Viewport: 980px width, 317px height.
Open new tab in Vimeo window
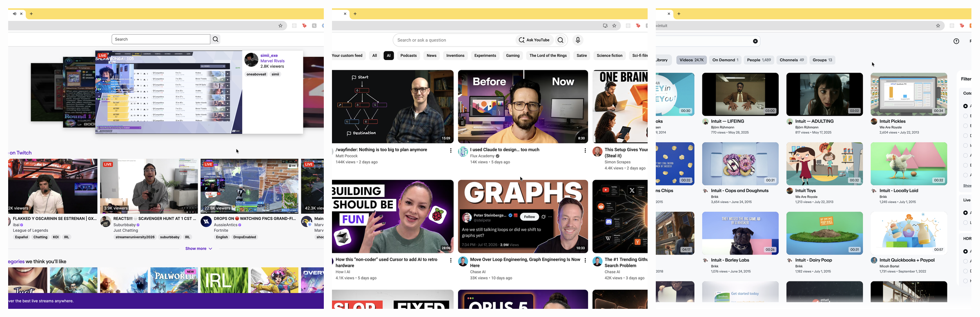pos(679,14)
